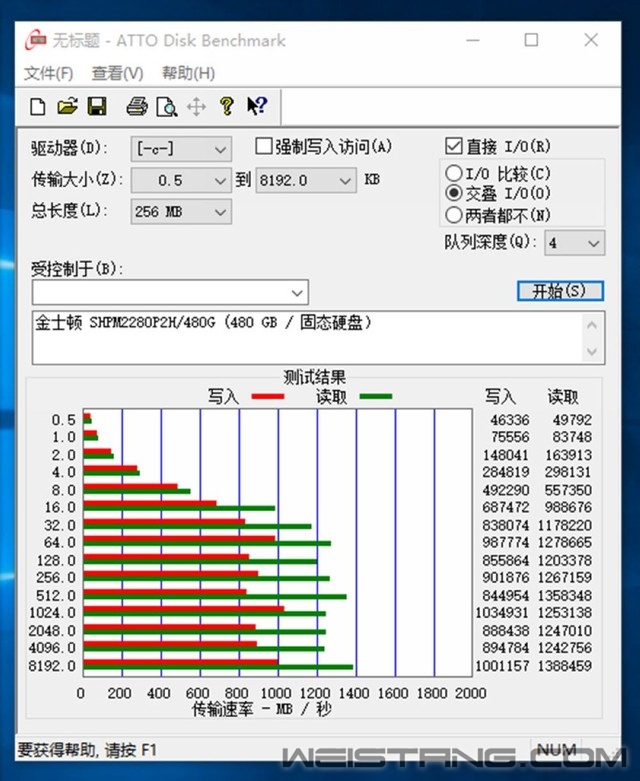This screenshot has height=781, width=640.
Task: Click the move crosshair toolbar icon
Action: [196, 107]
